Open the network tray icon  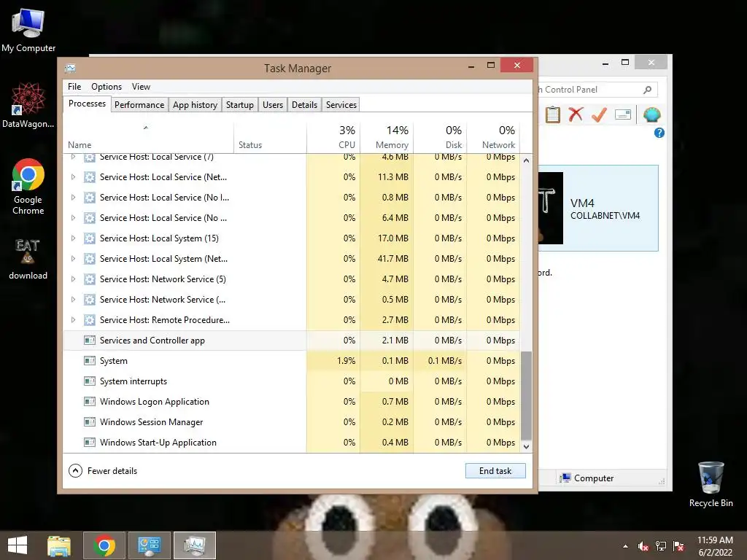coord(661,546)
